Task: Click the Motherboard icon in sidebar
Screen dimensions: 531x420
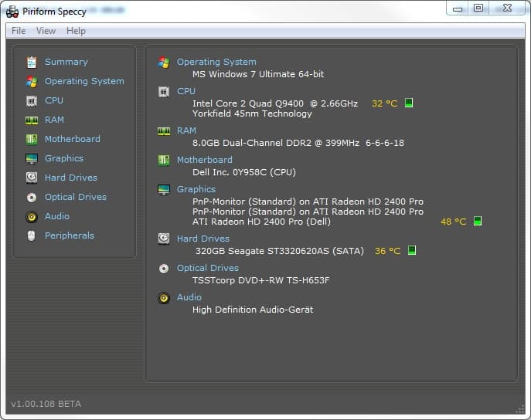Action: tap(32, 139)
